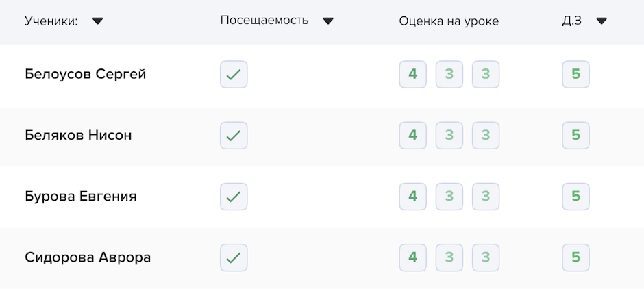This screenshot has height=289, width=644.
Task: Click the Оценка на уроке column header
Action: pos(449,21)
